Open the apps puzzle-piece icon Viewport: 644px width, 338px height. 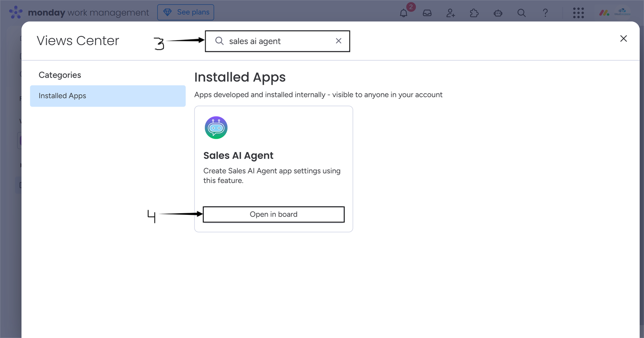click(474, 13)
